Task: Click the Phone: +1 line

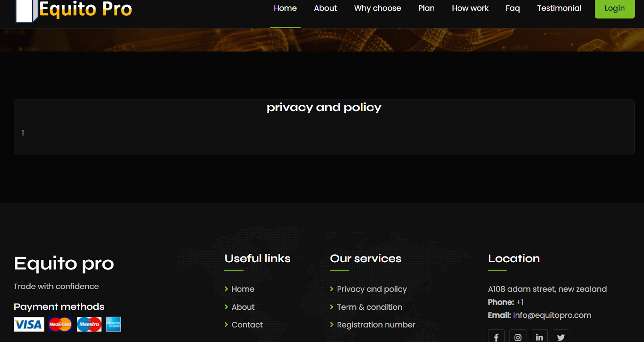Action: coord(506,302)
